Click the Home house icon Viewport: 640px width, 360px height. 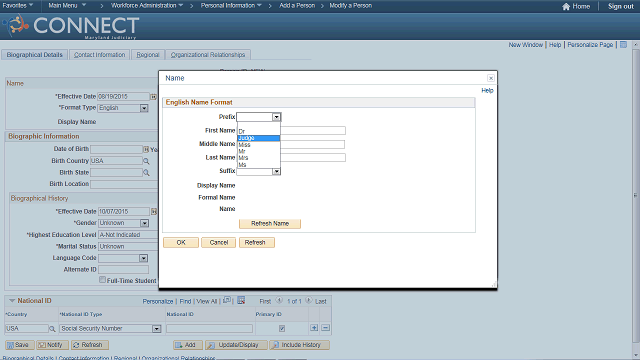coord(566,7)
